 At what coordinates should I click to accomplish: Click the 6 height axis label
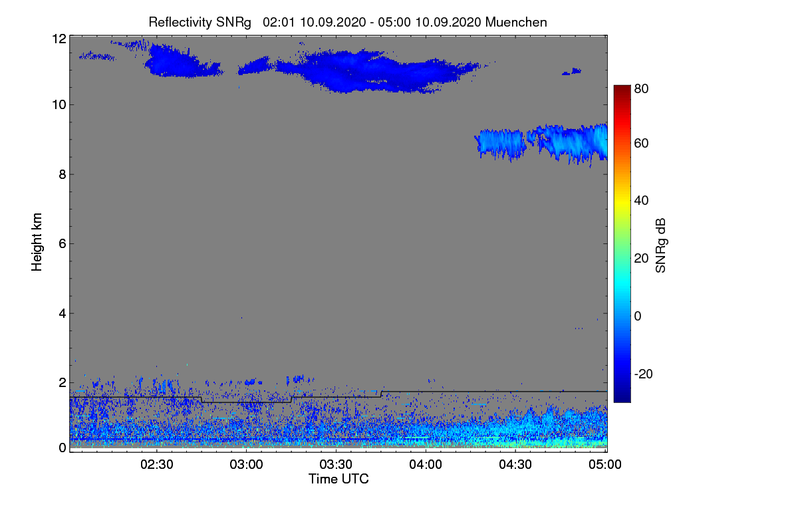pyautogui.click(x=62, y=243)
